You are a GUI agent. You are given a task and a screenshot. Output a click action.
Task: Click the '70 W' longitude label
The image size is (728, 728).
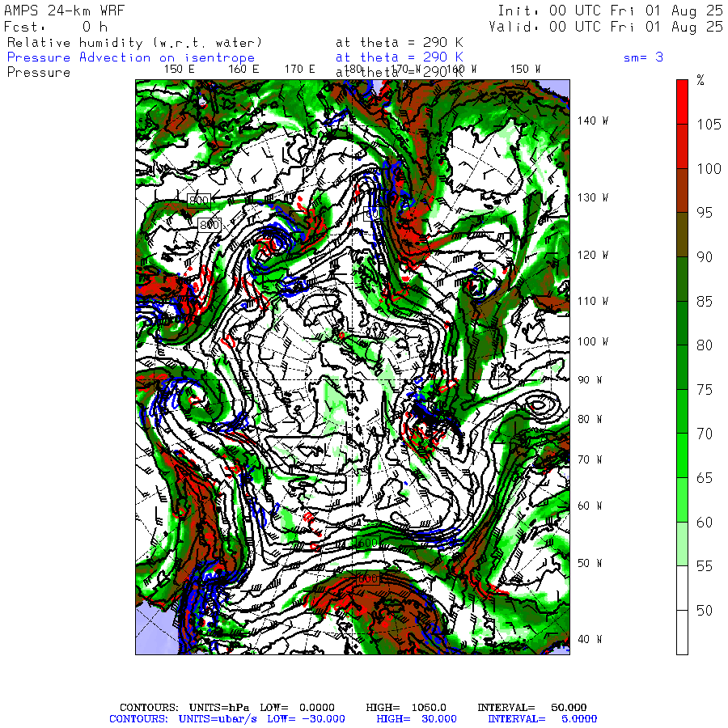coord(590,459)
